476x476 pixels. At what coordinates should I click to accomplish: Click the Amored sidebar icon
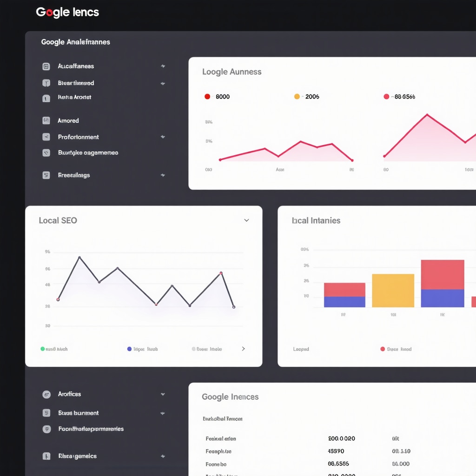[46, 120]
